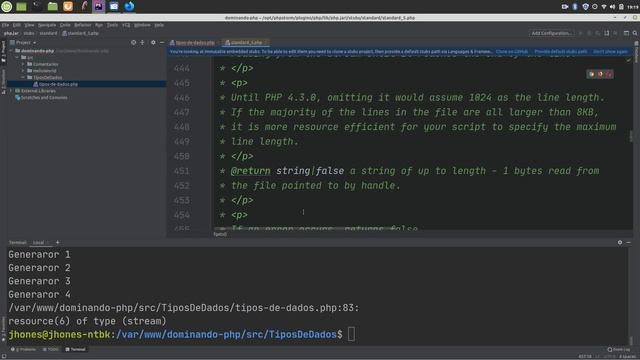
Task: Open the Window menu
Action: tap(142, 25)
